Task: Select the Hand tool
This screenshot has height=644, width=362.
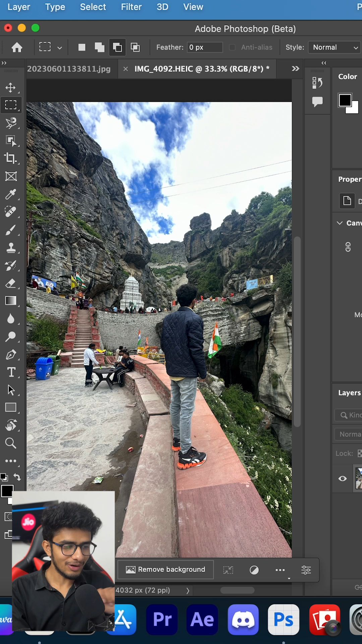Action: [11, 425]
